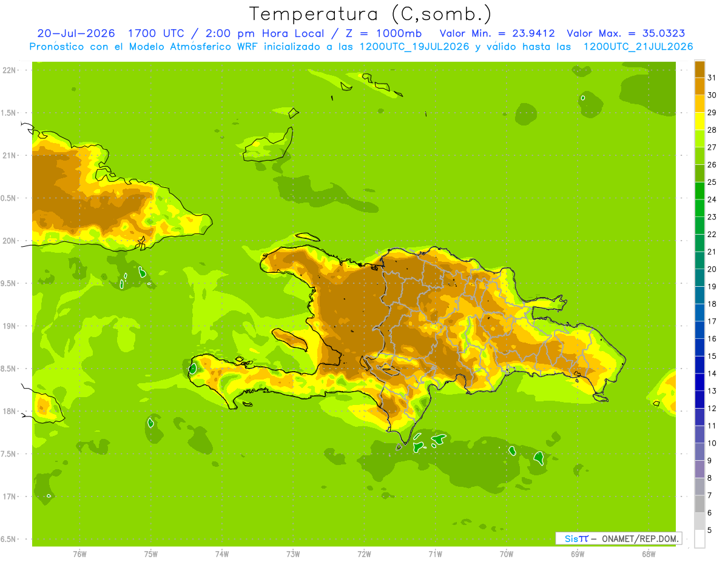Pick the green swatch between 24 and 25

point(699,190)
